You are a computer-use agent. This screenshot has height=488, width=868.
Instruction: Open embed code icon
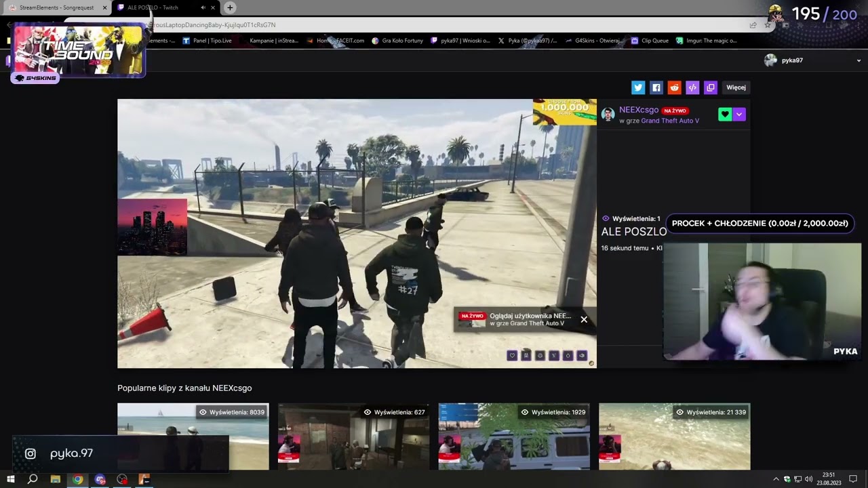692,87
